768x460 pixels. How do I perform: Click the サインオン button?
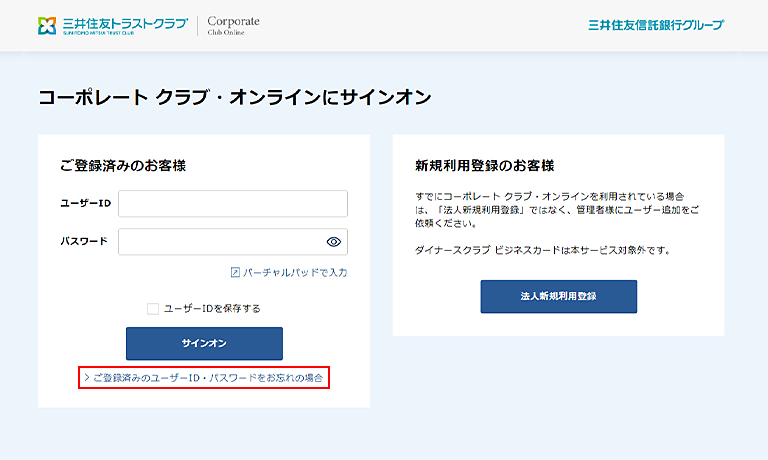204,343
